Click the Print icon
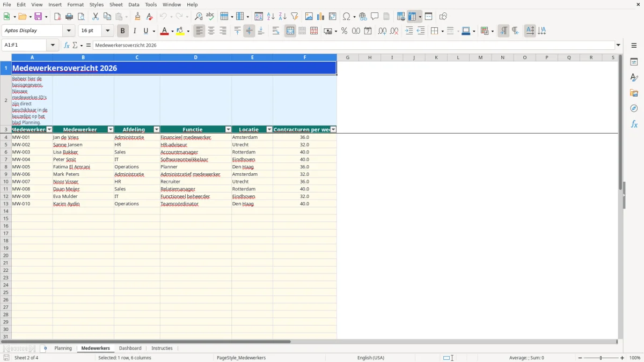 [x=69, y=17]
